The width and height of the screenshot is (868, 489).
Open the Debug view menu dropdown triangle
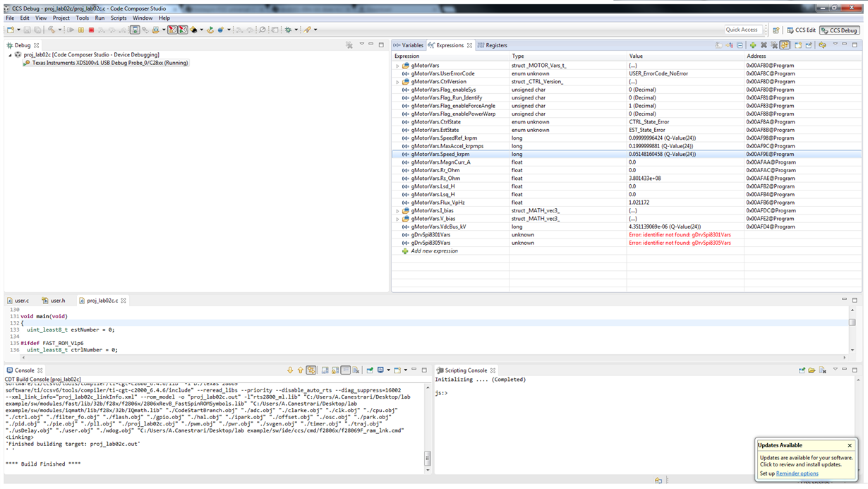point(361,44)
